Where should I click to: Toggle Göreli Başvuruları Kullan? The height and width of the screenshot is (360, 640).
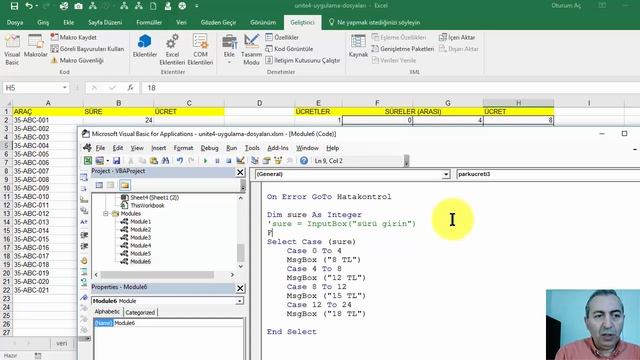pos(87,49)
